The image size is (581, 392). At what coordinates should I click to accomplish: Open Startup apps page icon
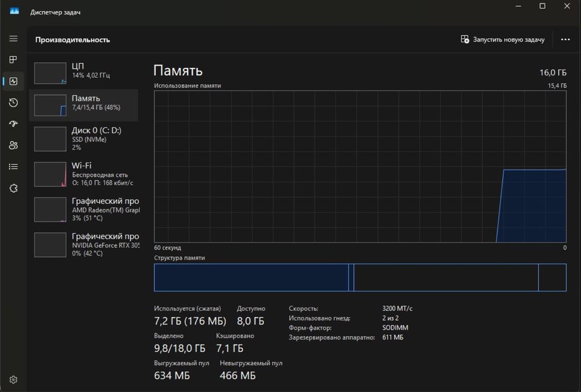point(13,124)
